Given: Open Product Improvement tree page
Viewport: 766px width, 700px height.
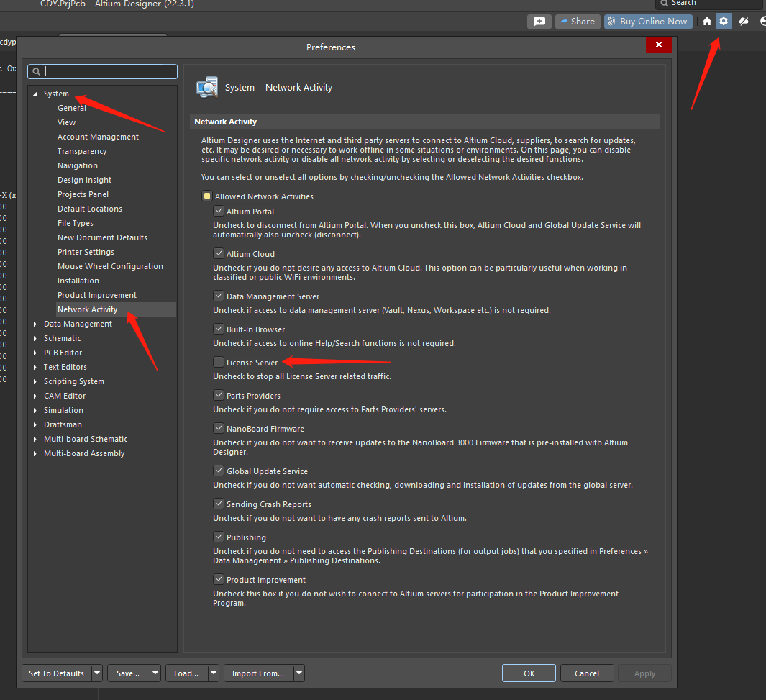Looking at the screenshot, I should click(96, 295).
